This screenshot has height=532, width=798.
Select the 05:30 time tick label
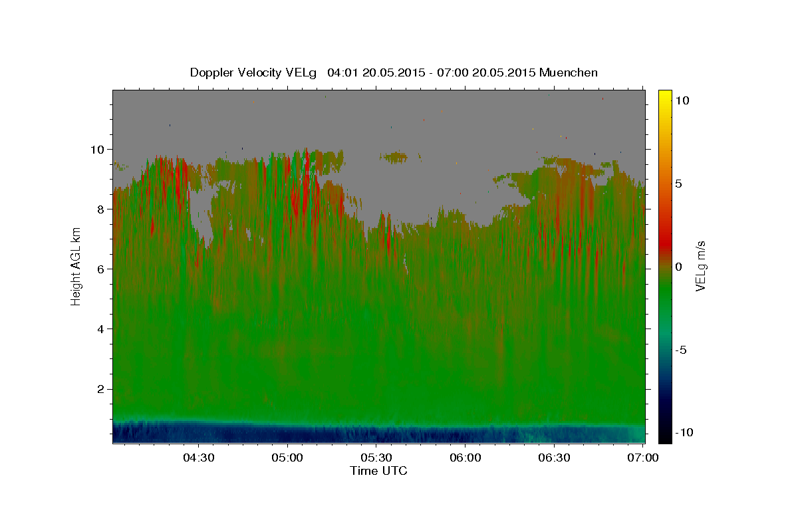[376, 458]
